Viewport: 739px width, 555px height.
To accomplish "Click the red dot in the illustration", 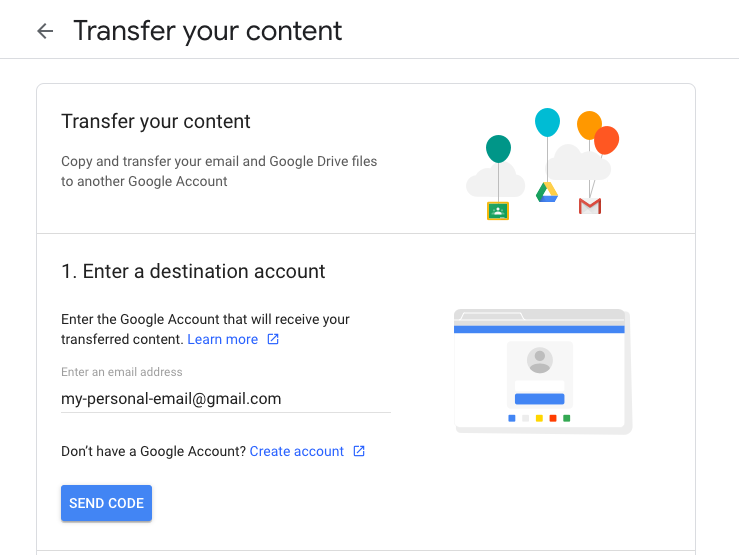I will click(553, 418).
